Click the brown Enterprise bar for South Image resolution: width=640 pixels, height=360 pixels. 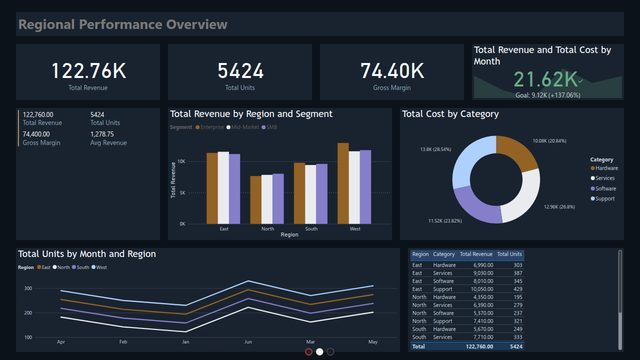click(x=300, y=193)
